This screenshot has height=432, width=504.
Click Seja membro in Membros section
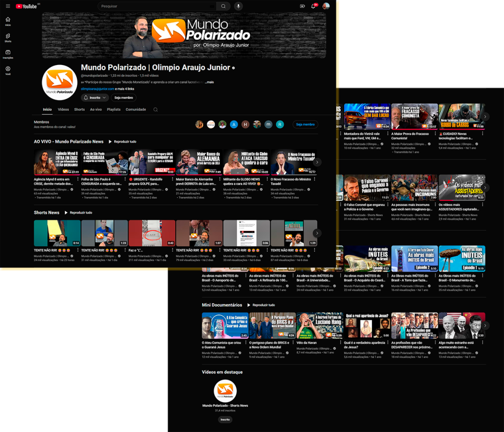tap(305, 124)
